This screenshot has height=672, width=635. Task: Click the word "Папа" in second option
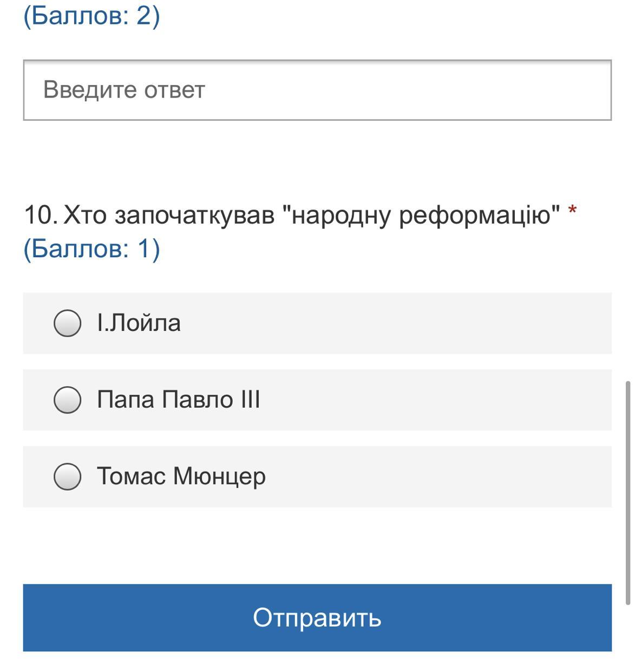(127, 400)
